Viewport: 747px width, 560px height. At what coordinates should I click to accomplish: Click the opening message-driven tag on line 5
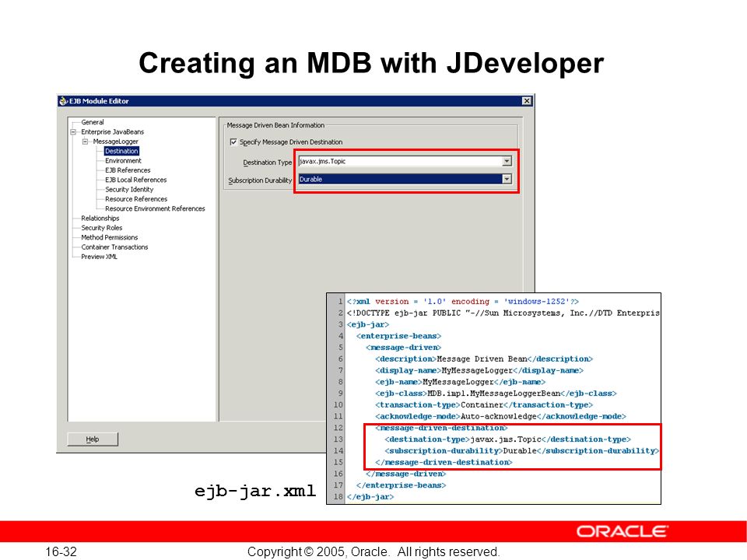pos(404,347)
